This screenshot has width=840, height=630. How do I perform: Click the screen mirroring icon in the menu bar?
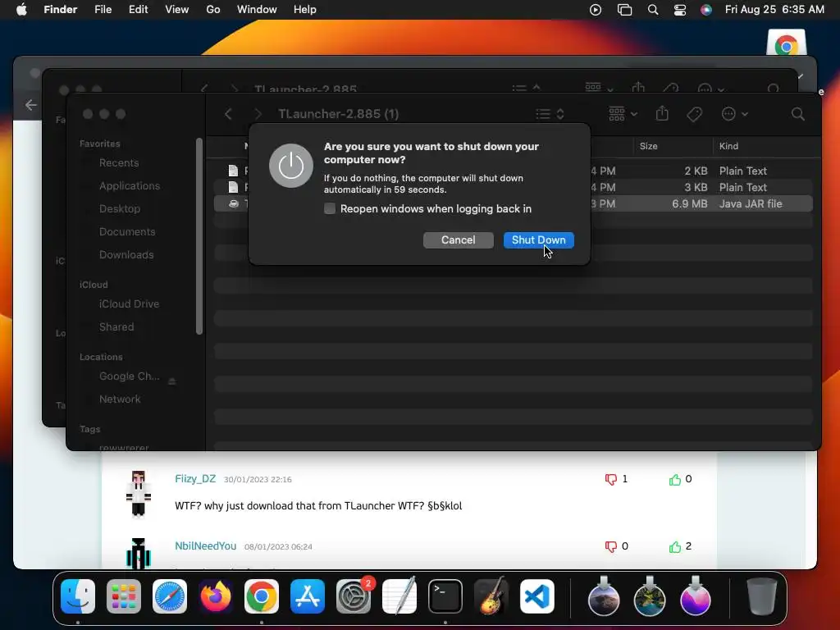pyautogui.click(x=624, y=10)
